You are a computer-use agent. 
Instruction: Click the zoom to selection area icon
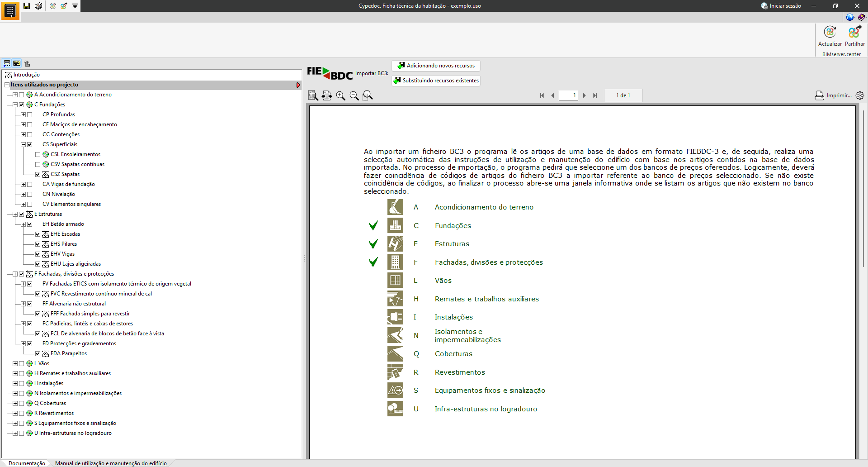[368, 95]
